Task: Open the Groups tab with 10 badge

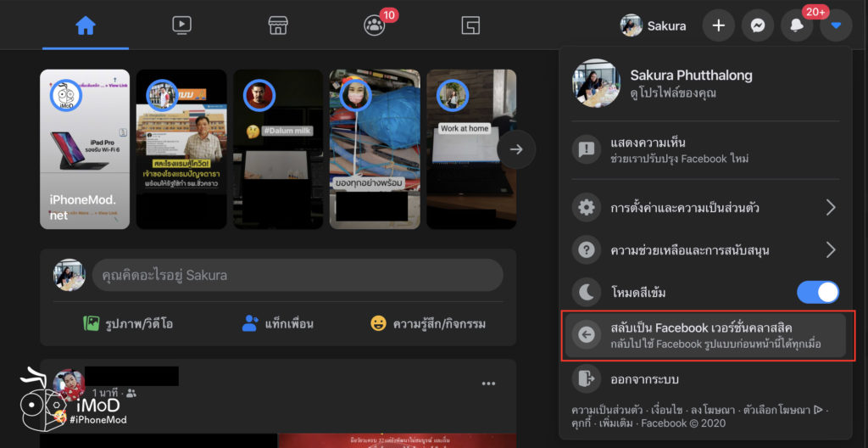Action: (x=374, y=25)
